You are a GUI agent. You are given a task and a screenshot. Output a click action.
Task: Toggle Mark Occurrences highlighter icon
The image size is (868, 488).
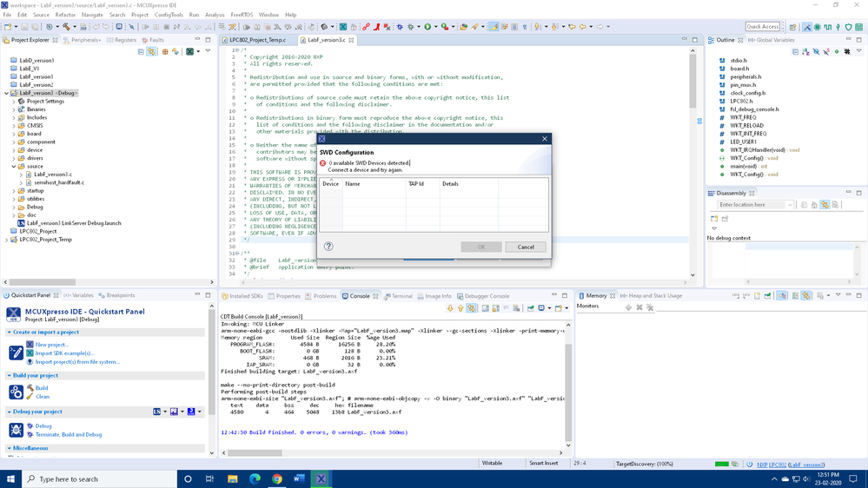pos(494,27)
